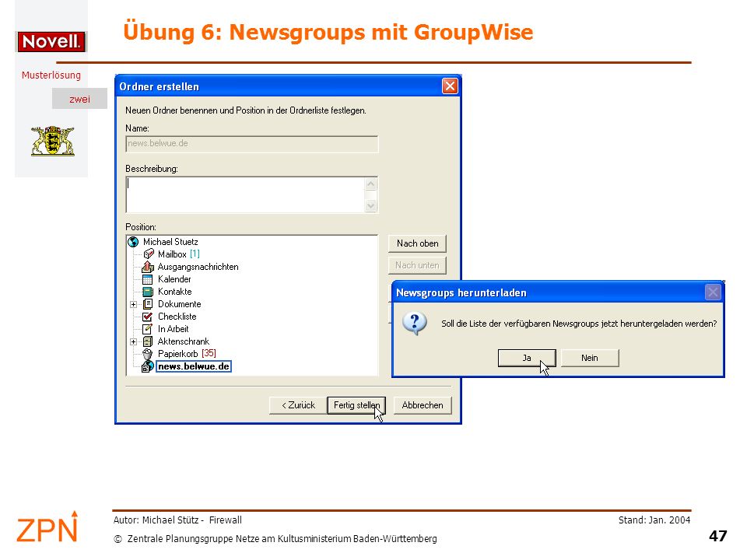Click the Nach oben button
Image resolution: width=747 pixels, height=560 pixels.
tap(417, 243)
